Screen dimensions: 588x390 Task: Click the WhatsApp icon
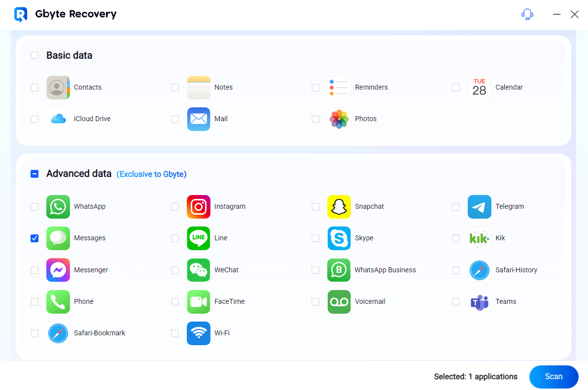coord(58,206)
